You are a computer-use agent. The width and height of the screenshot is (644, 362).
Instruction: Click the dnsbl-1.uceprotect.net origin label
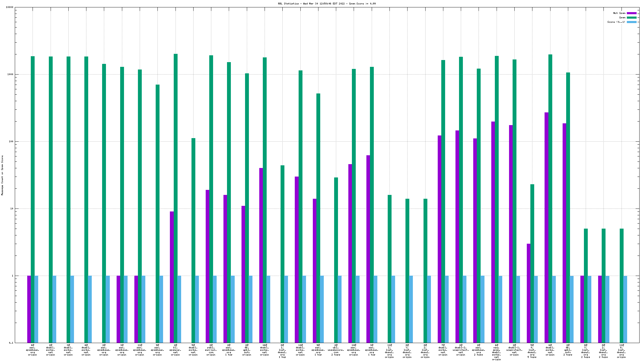pyautogui.click(x=514, y=350)
